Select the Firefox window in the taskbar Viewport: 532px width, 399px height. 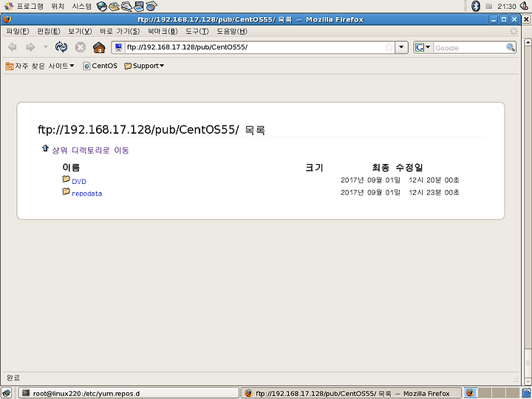[350, 393]
